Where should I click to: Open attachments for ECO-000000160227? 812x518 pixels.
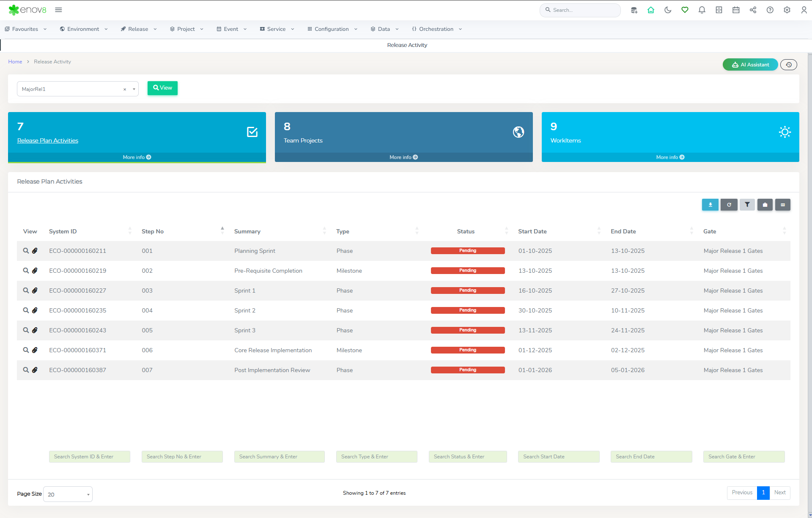35,291
